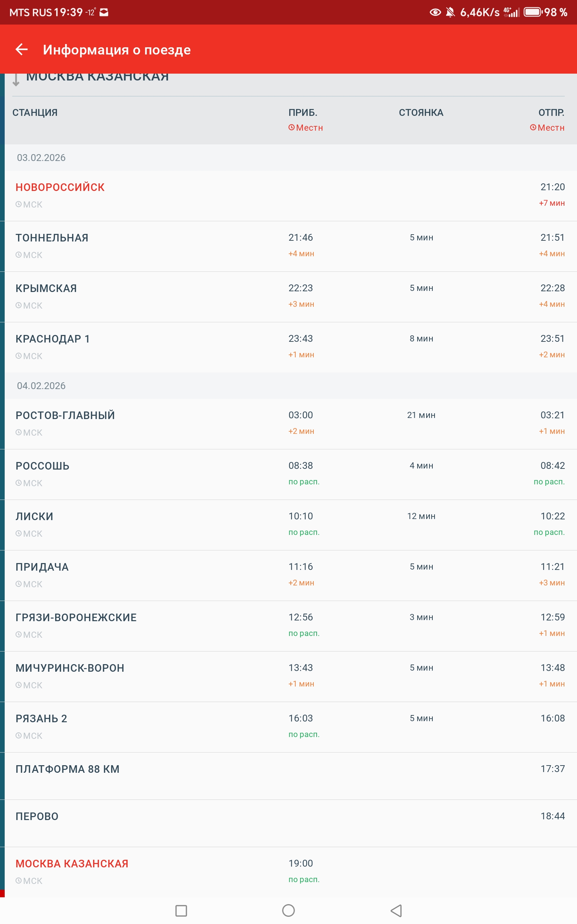
Task: Tap the clock МСК label under Новороссийск
Action: [29, 205]
